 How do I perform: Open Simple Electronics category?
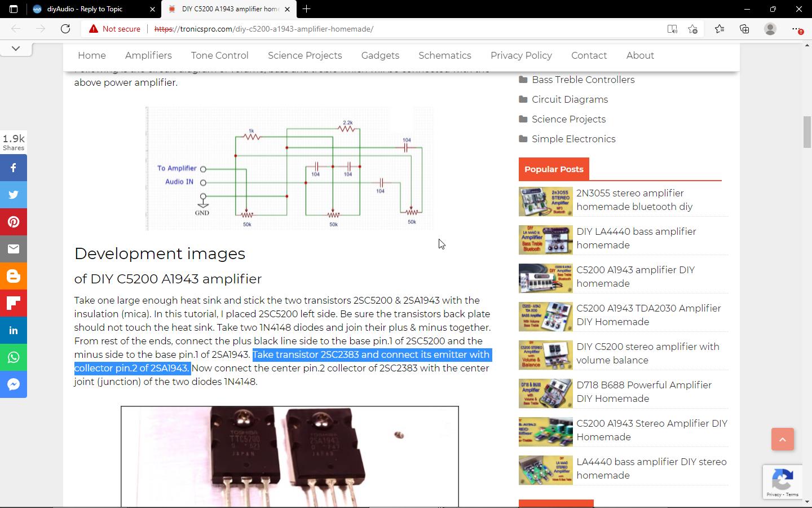[x=573, y=139]
